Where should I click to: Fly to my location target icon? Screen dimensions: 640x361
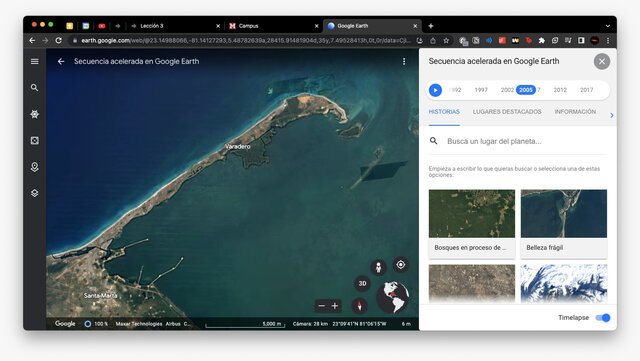(401, 265)
